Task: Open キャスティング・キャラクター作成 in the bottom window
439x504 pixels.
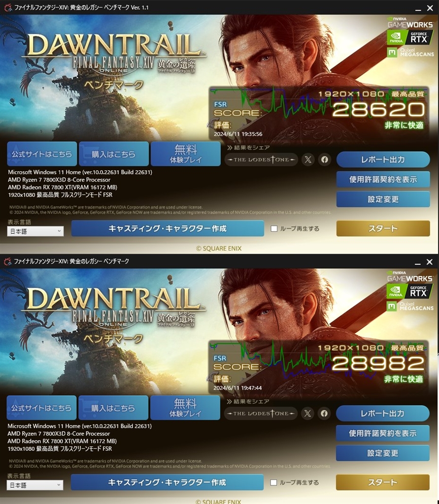Action: [x=167, y=482]
